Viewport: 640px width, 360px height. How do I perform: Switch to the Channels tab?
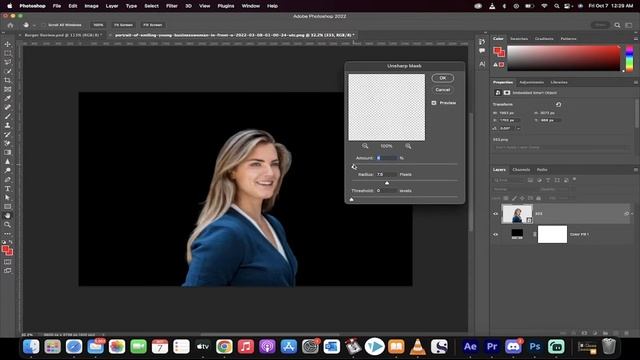pyautogui.click(x=521, y=169)
